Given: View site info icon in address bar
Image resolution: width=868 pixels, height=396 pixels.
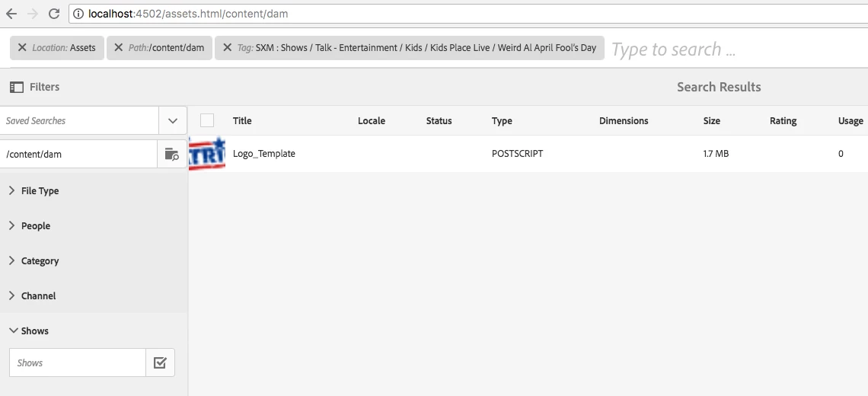Looking at the screenshot, I should (x=78, y=14).
